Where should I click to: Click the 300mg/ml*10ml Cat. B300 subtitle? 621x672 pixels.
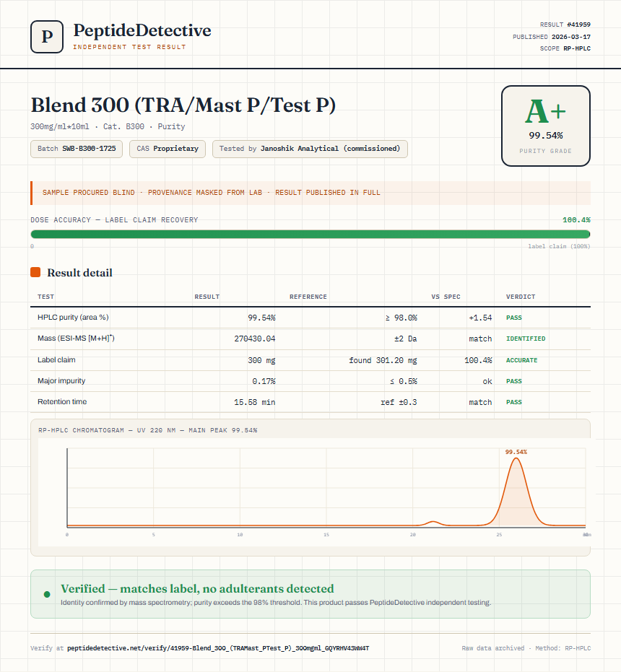click(x=108, y=126)
